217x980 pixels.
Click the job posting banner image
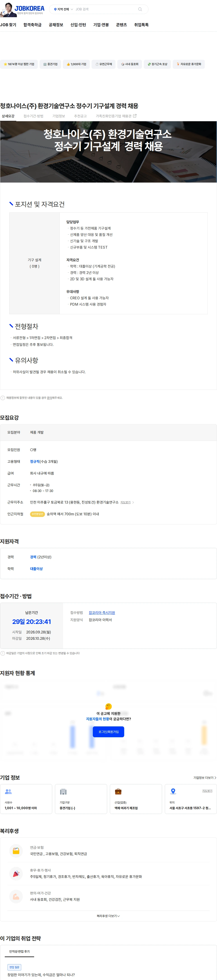108,152
